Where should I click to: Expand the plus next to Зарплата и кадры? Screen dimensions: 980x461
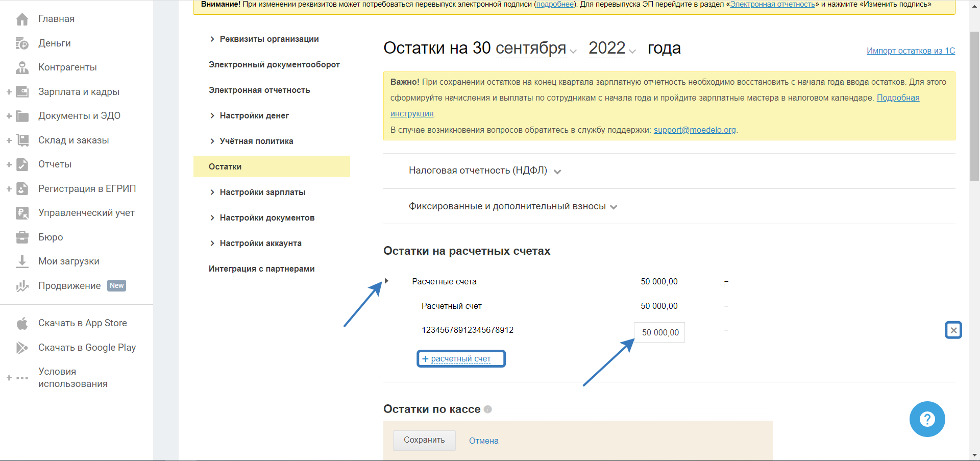[x=9, y=92]
